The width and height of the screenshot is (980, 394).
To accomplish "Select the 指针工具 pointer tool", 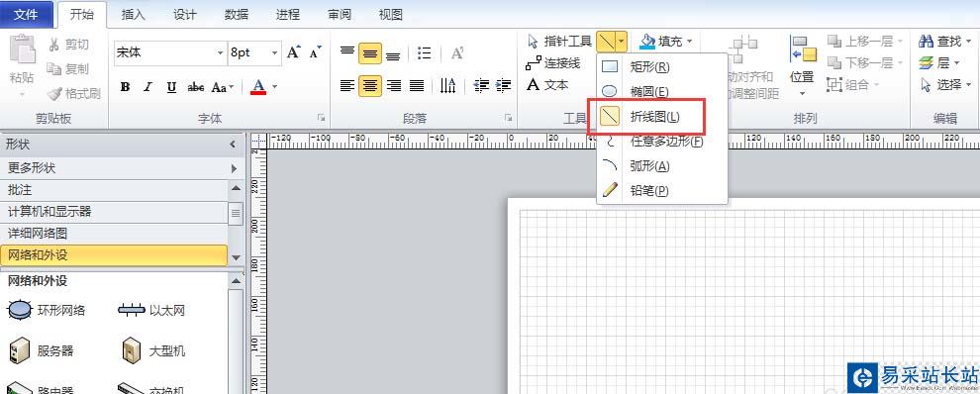I will (x=559, y=42).
